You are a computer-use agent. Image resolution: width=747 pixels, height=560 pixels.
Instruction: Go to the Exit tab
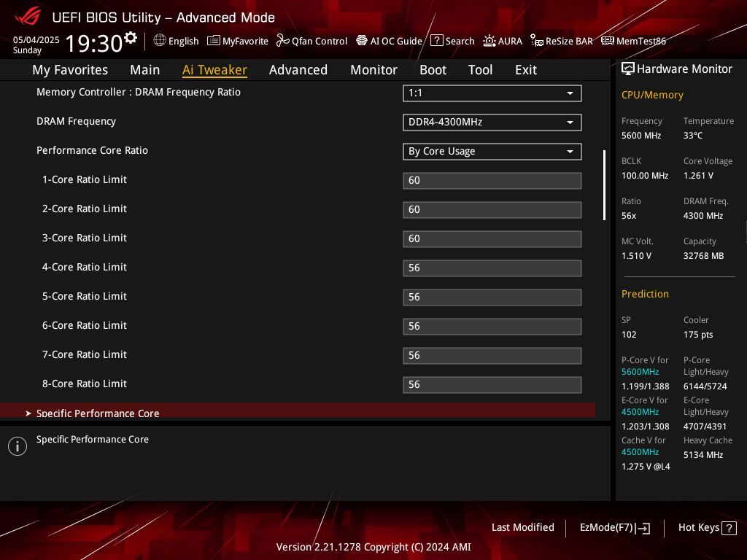coord(526,70)
